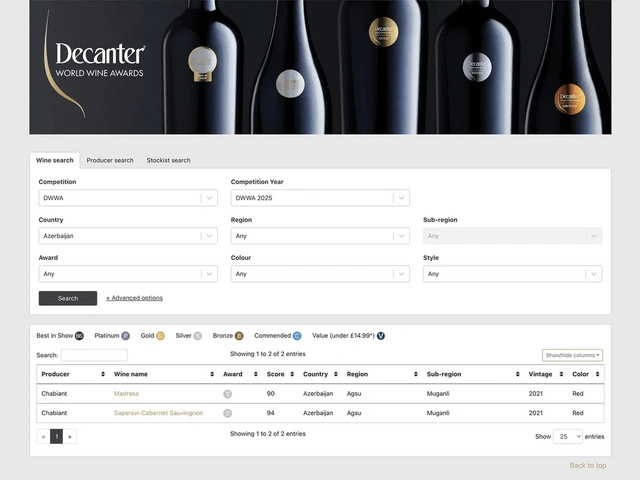Viewport: 640px width, 480px height.
Task: Switch to the Producer search tab
Action: (x=110, y=160)
